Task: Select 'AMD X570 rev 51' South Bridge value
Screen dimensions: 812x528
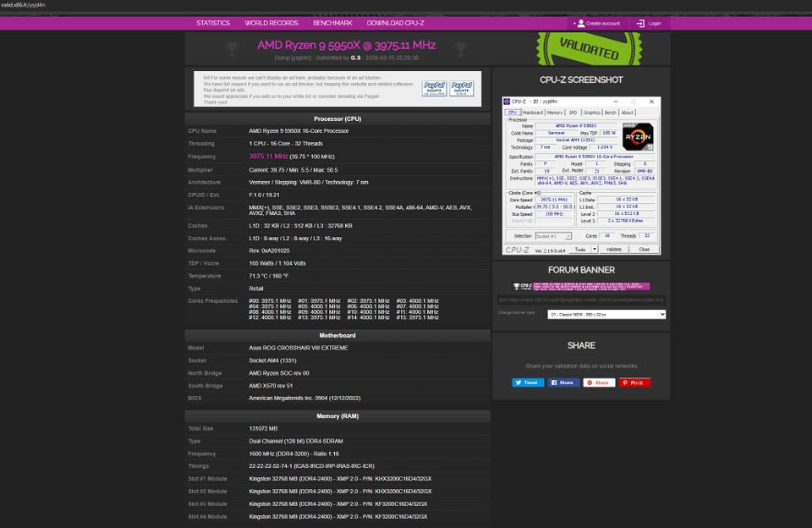Action: tap(271, 386)
